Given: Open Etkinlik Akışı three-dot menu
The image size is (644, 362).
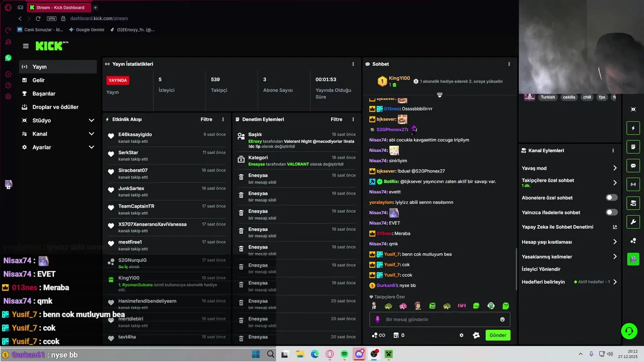Looking at the screenshot, I should coord(223,119).
